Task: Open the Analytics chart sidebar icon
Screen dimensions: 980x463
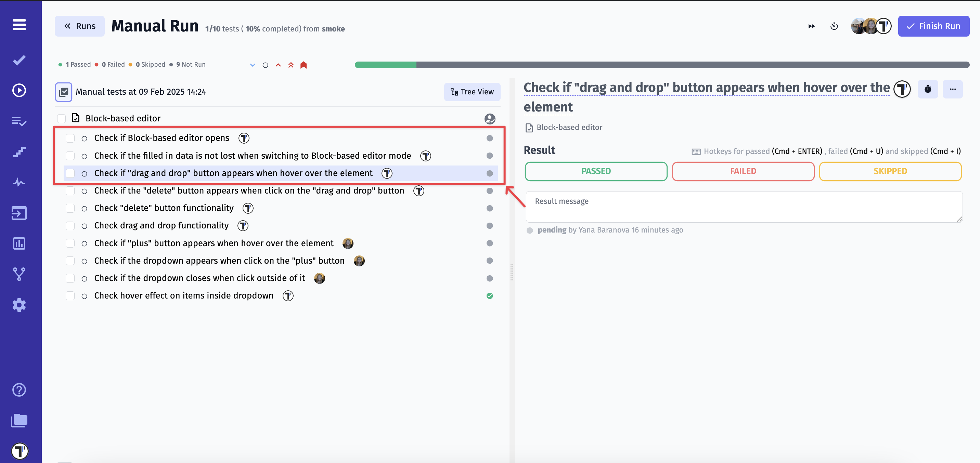Action: tap(19, 243)
